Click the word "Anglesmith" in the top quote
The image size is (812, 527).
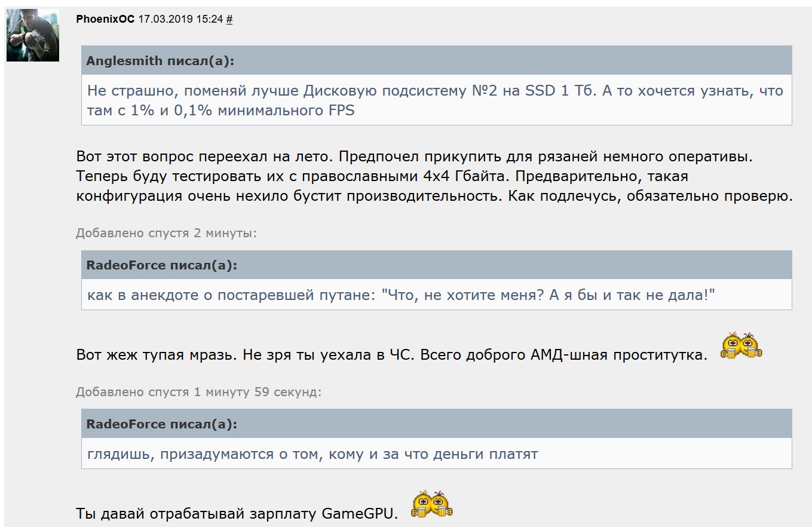pos(124,61)
